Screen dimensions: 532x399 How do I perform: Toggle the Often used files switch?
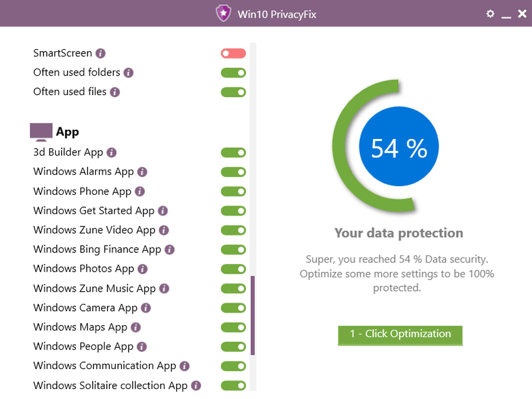[x=233, y=92]
